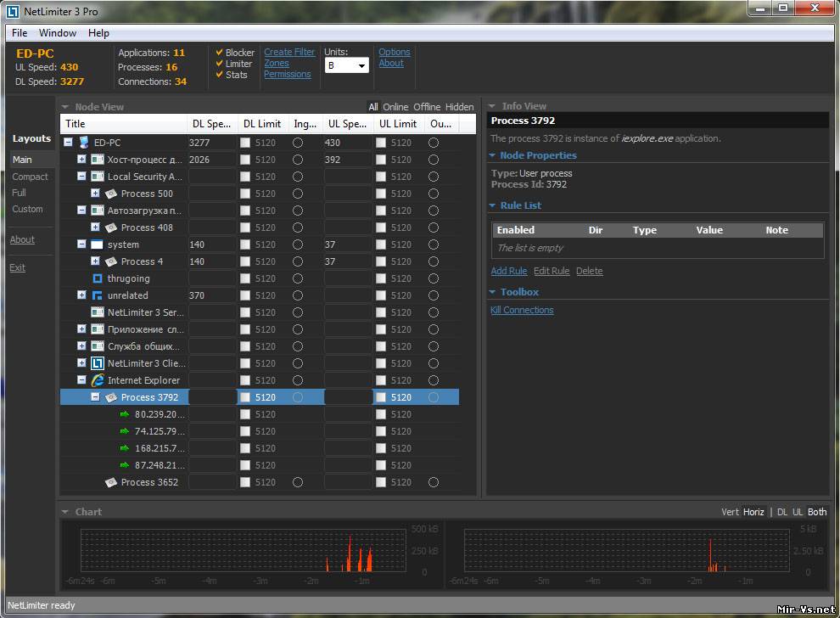Click NetLimiter logo in title bar
The height and width of the screenshot is (618, 840).
[x=13, y=11]
